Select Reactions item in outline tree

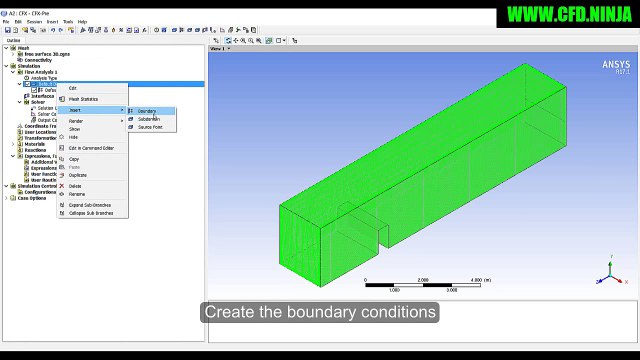35,150
